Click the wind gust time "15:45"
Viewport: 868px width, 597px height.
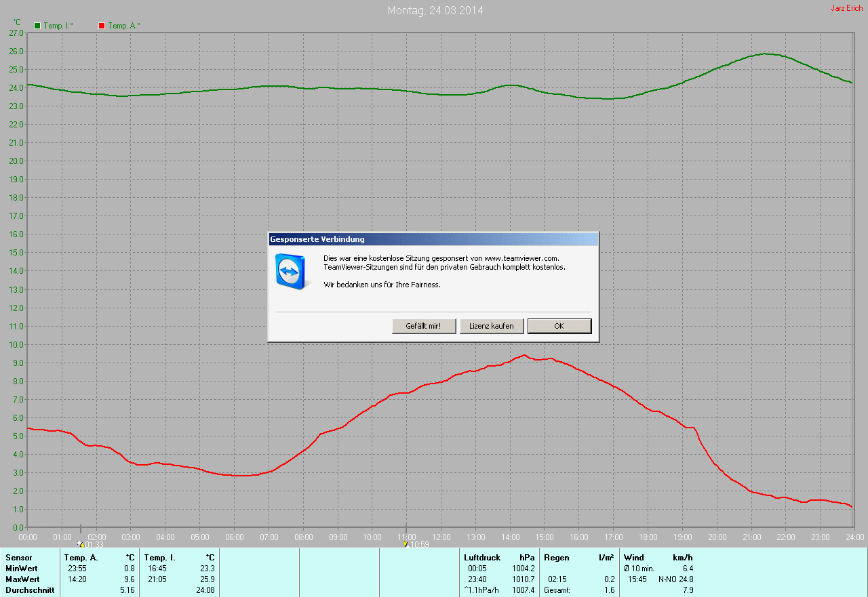click(x=637, y=579)
